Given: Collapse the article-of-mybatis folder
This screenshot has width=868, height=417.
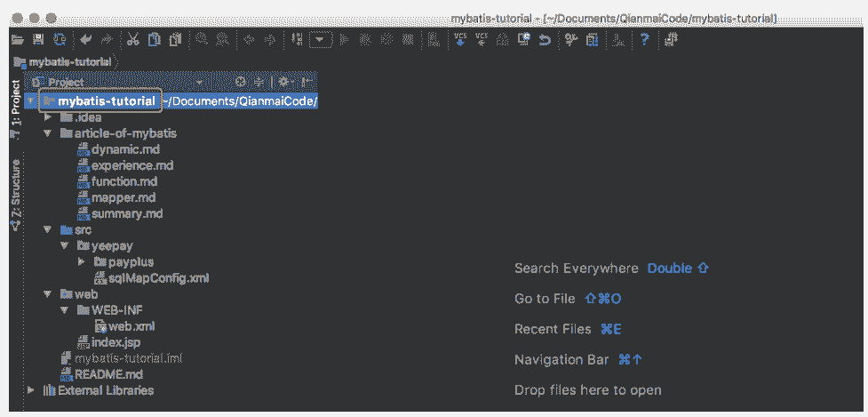Looking at the screenshot, I should [47, 133].
